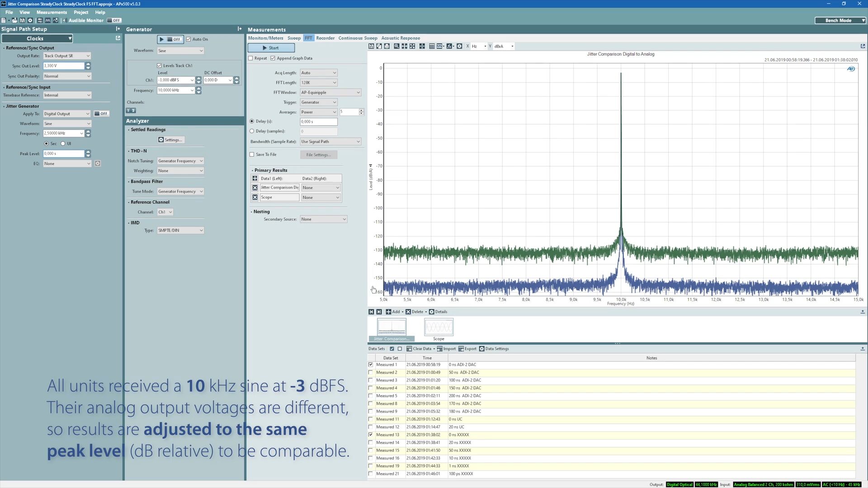
Task: Open the Settled Readings Settings button
Action: [170, 140]
